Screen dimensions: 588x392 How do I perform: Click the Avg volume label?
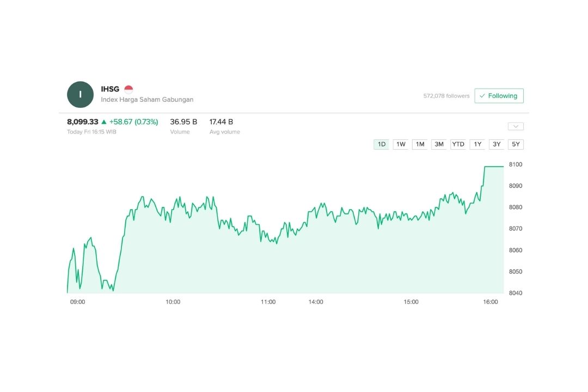pos(225,132)
